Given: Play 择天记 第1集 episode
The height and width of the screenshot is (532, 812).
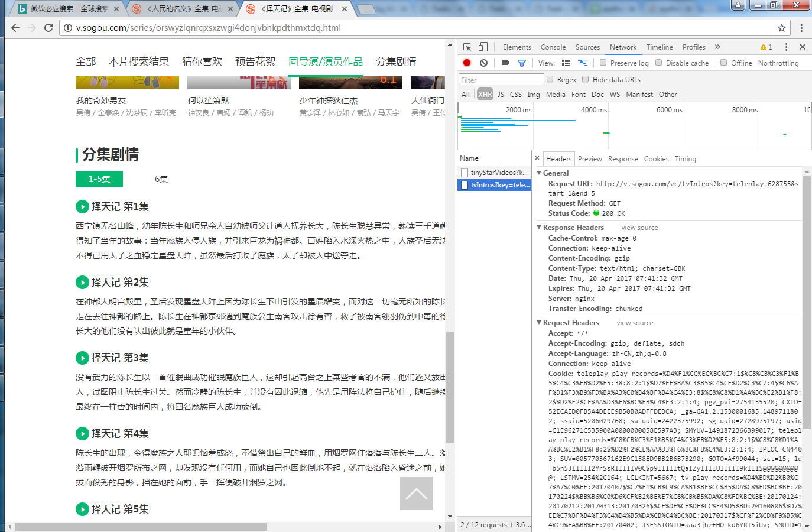Looking at the screenshot, I should pyautogui.click(x=82, y=206).
